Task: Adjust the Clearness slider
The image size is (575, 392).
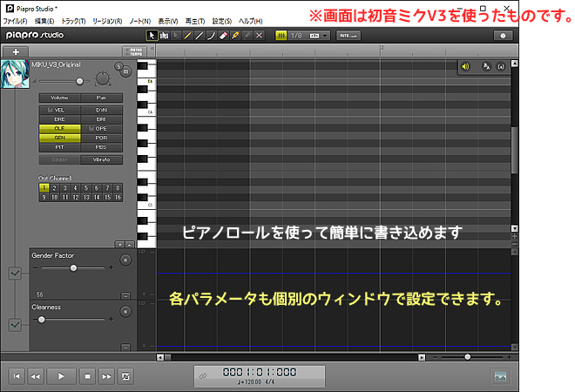Action: 42,320
